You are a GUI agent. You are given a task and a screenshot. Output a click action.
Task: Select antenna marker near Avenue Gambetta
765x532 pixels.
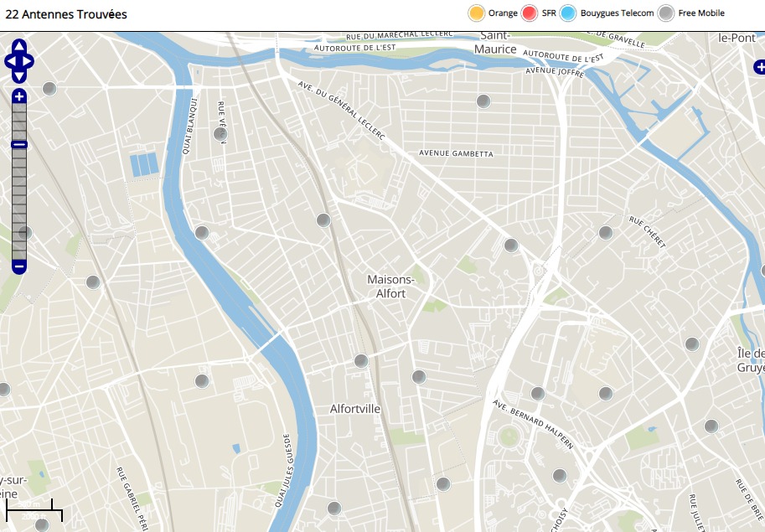pyautogui.click(x=483, y=101)
